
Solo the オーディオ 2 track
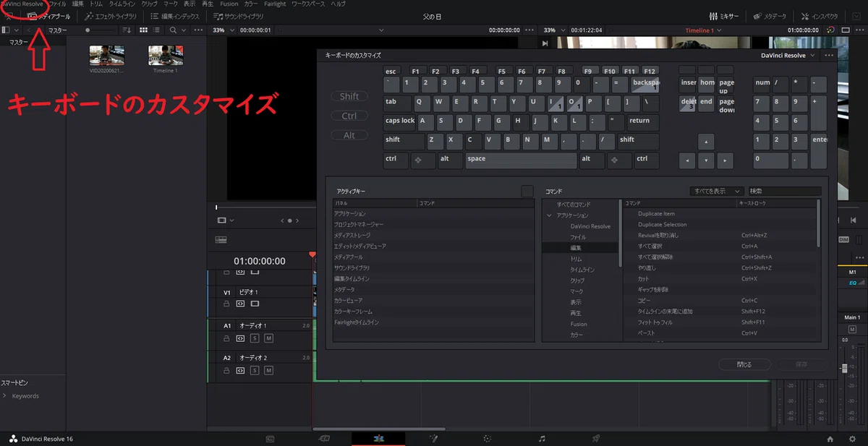255,370
